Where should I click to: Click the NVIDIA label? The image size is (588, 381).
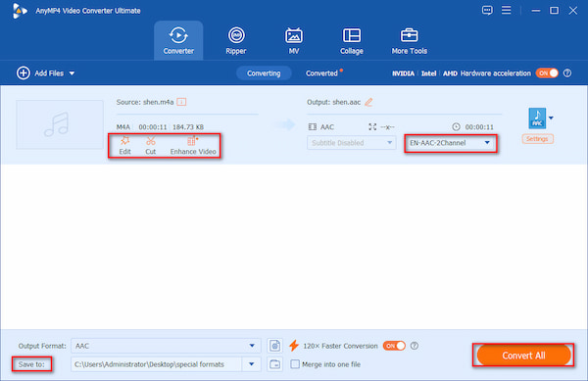[403, 73]
